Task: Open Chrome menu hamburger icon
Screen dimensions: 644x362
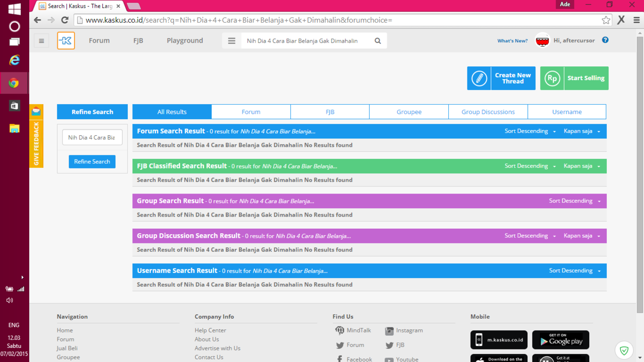Action: (636, 20)
